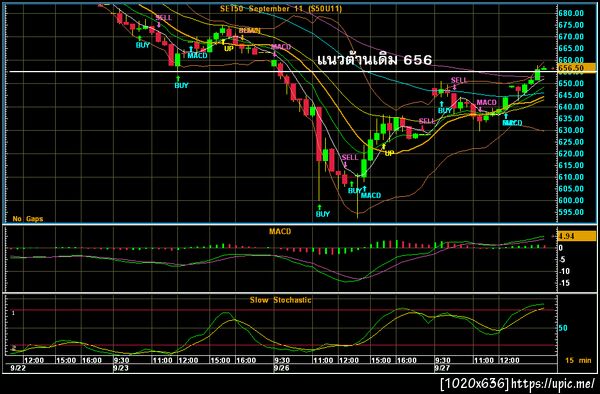Click the 665.00 price axis value

571,48
